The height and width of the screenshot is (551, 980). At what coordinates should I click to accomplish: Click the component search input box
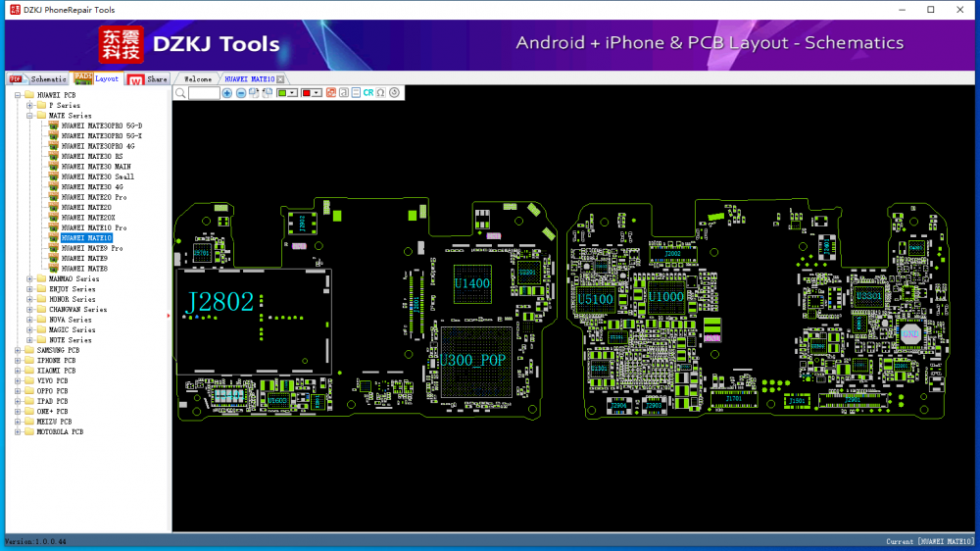pos(204,93)
